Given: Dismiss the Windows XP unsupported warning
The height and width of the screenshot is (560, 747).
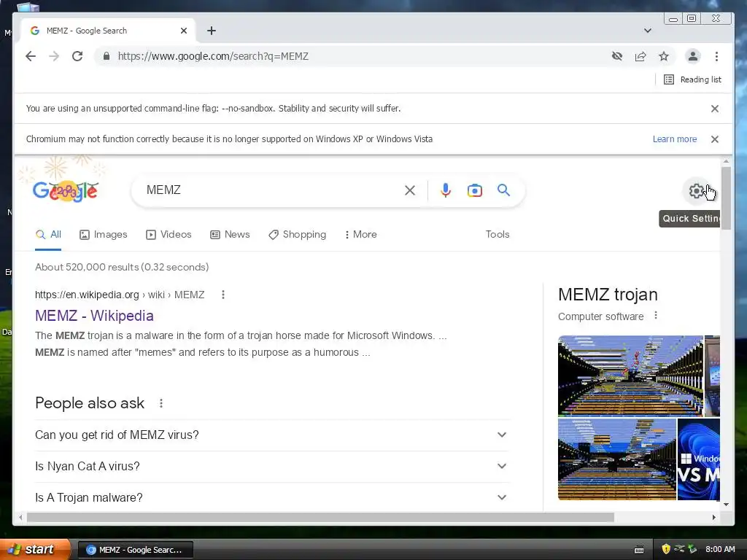Looking at the screenshot, I should (x=715, y=139).
